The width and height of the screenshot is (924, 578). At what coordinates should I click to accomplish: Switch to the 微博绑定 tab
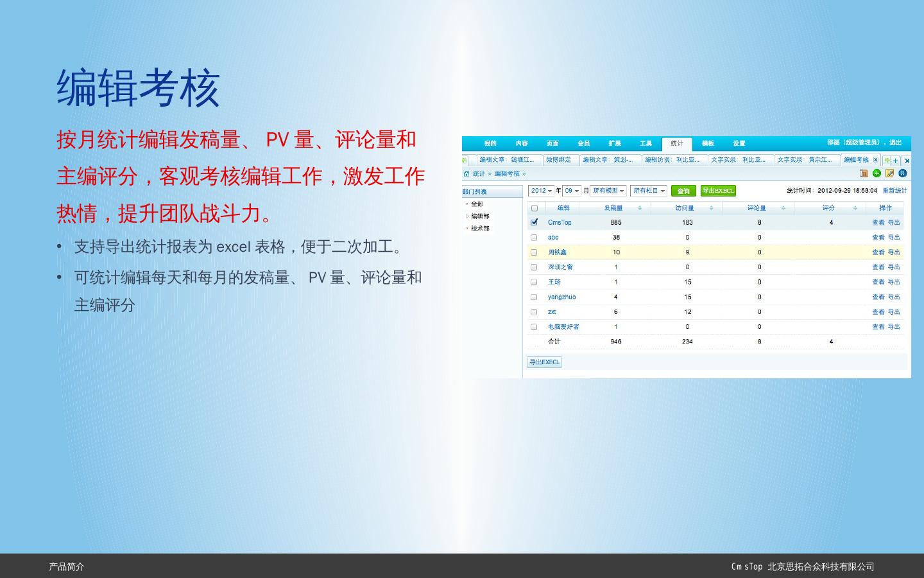561,160
